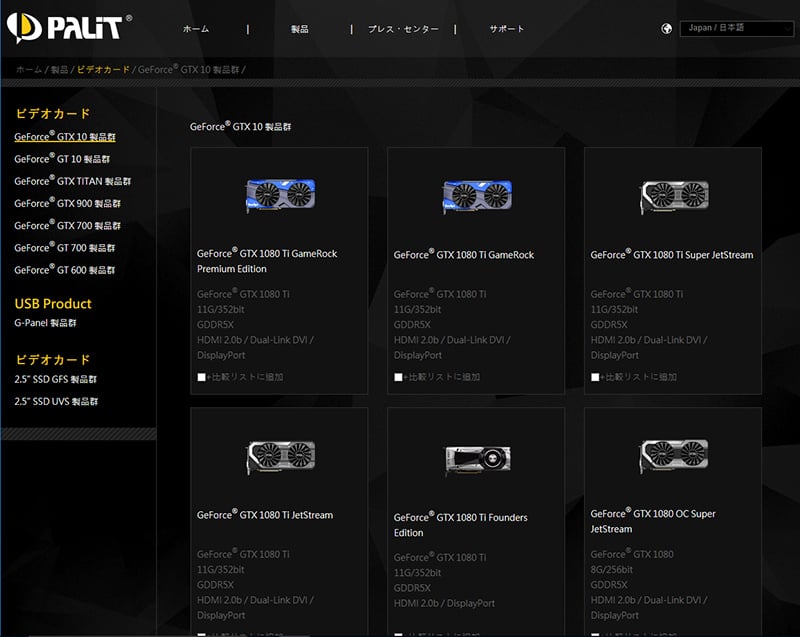
Task: Go to ホーム in the breadcrumb
Action: point(29,69)
